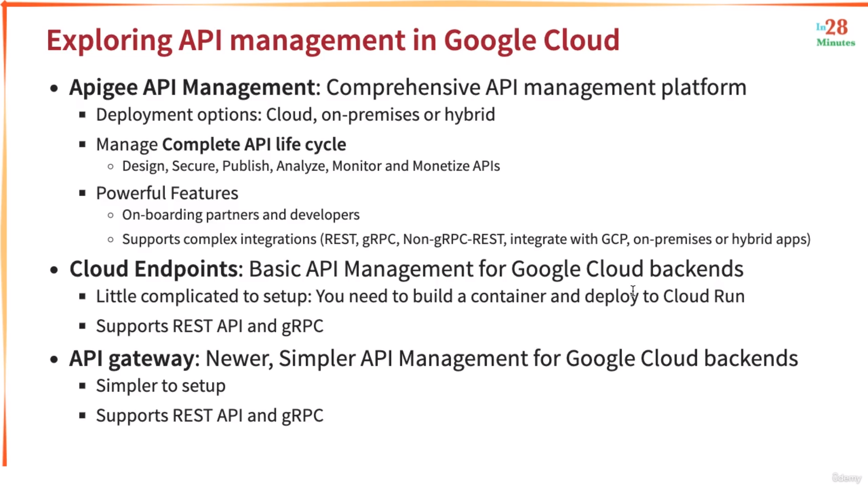Click the 'Simpler to setup' bullet

(160, 386)
